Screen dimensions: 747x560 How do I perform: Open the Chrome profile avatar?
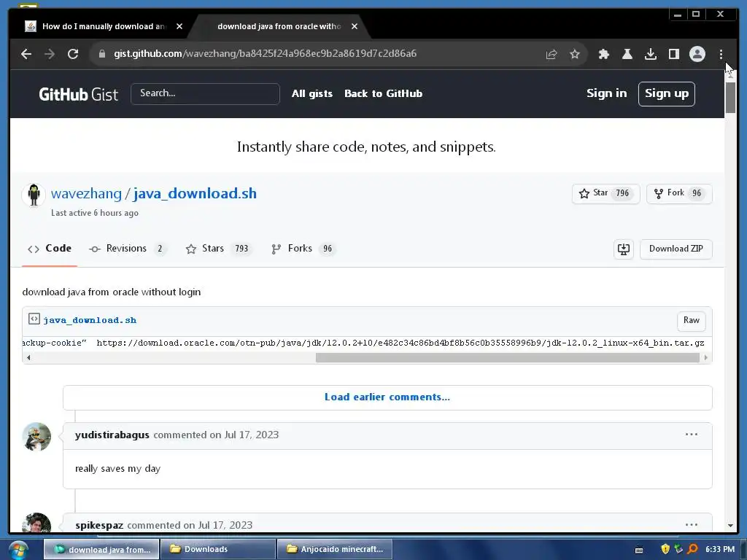(x=697, y=54)
